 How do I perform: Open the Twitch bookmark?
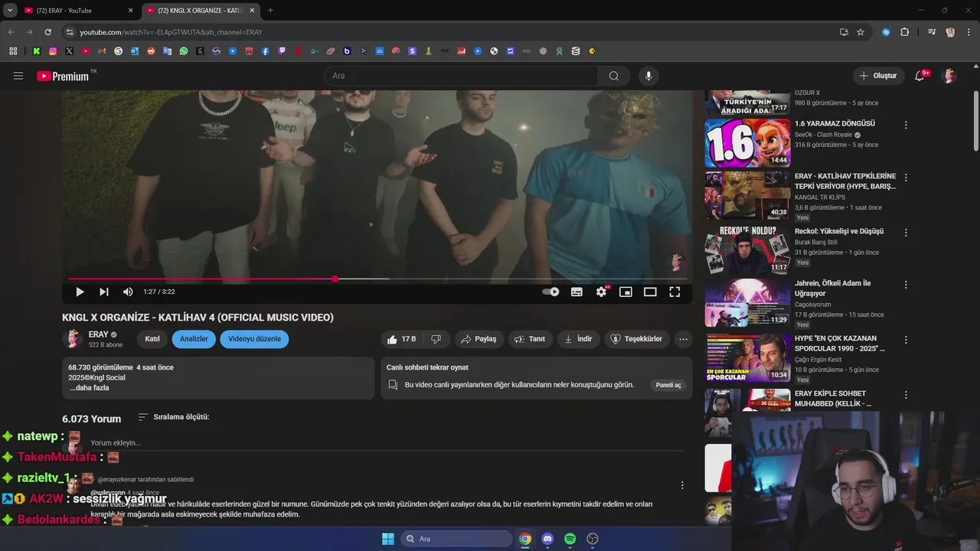click(x=282, y=51)
